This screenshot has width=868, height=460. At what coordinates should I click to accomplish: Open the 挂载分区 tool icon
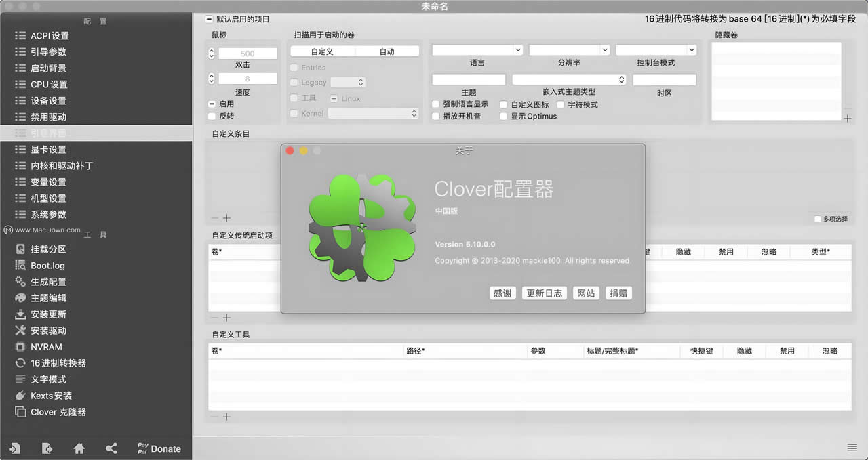pos(20,249)
